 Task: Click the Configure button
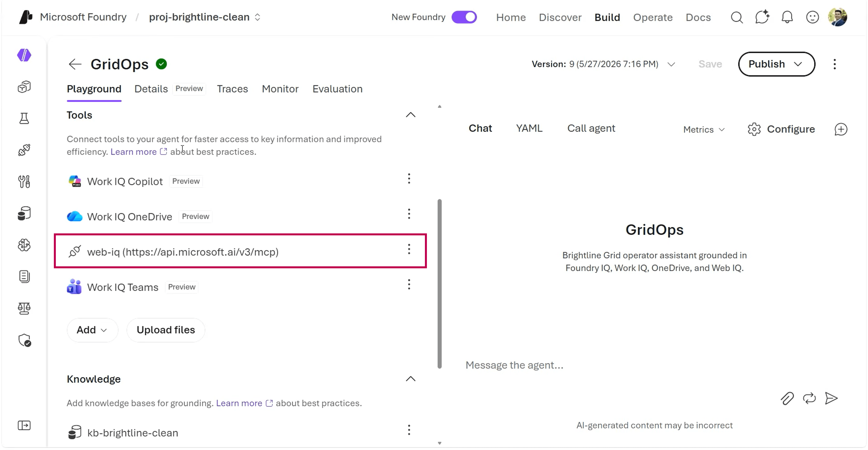[781, 129]
